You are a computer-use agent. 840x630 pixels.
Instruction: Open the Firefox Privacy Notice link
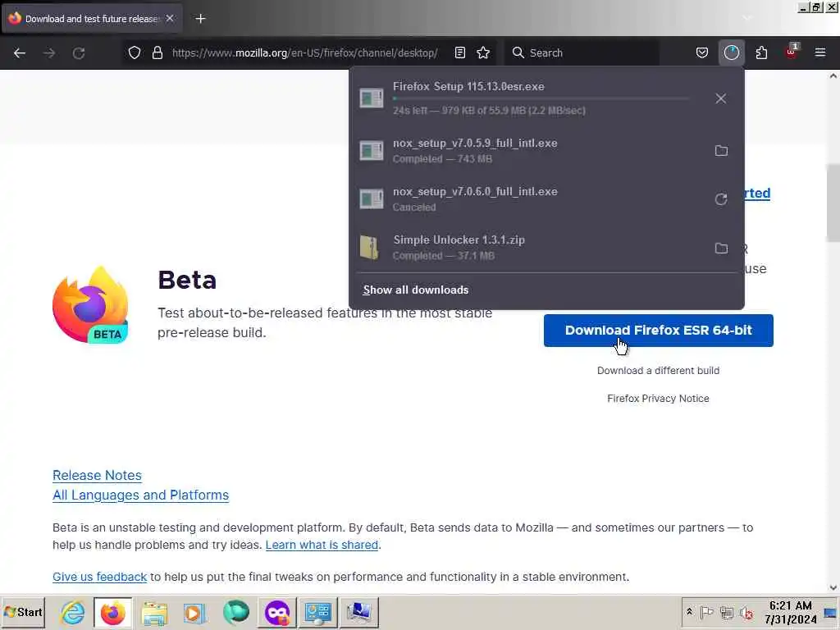click(x=659, y=399)
